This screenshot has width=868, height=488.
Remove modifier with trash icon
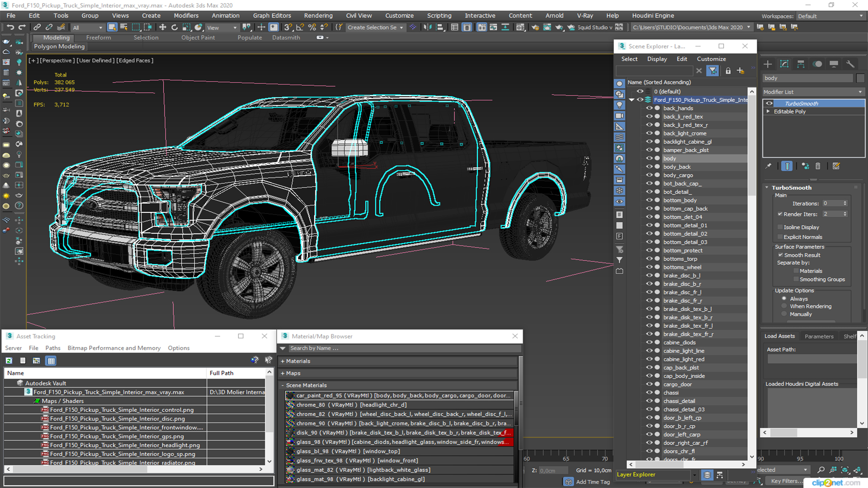point(818,166)
